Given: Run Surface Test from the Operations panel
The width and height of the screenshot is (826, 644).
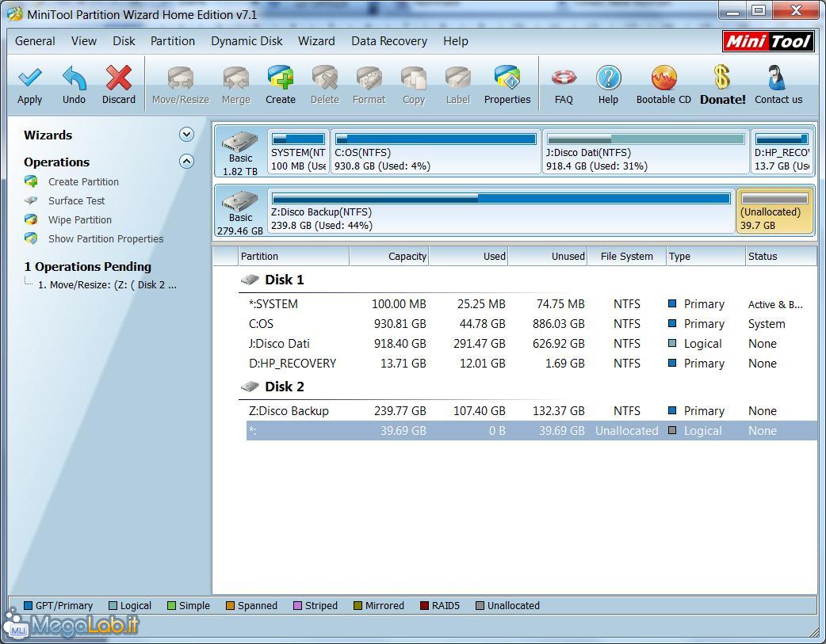Looking at the screenshot, I should coord(76,200).
